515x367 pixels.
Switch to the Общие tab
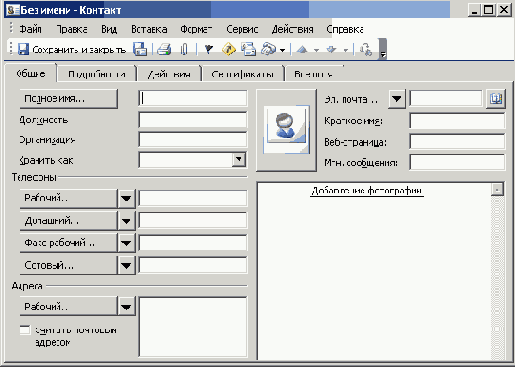(x=31, y=73)
